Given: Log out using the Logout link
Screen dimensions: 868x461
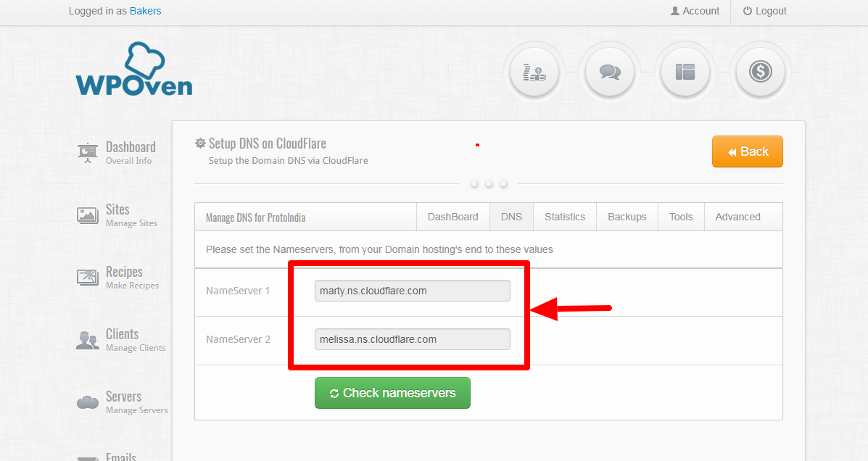Looking at the screenshot, I should pos(764,11).
